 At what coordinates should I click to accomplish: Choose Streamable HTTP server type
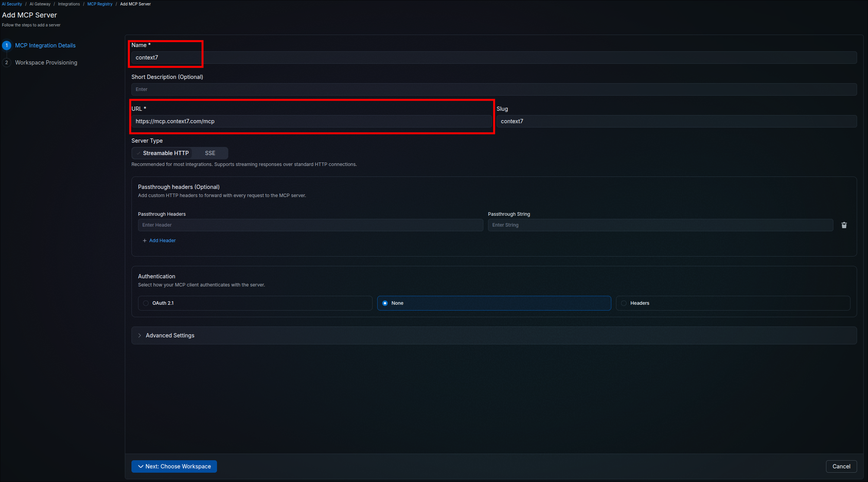point(162,153)
